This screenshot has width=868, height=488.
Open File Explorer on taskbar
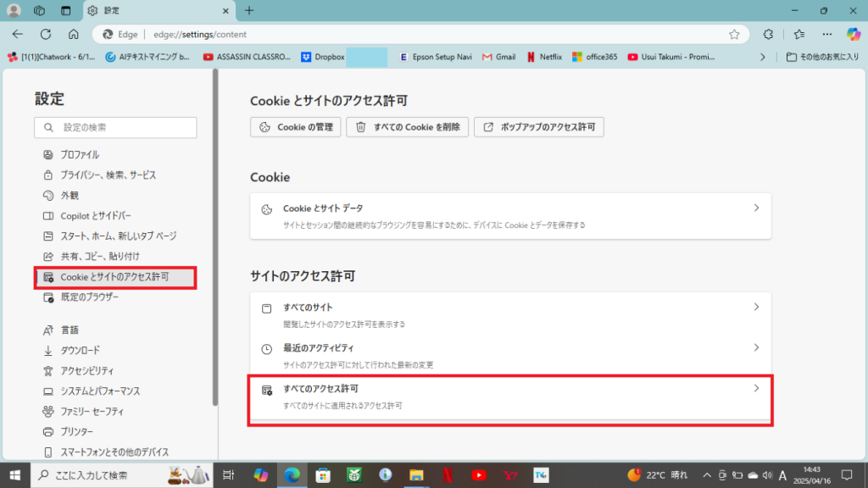click(416, 475)
